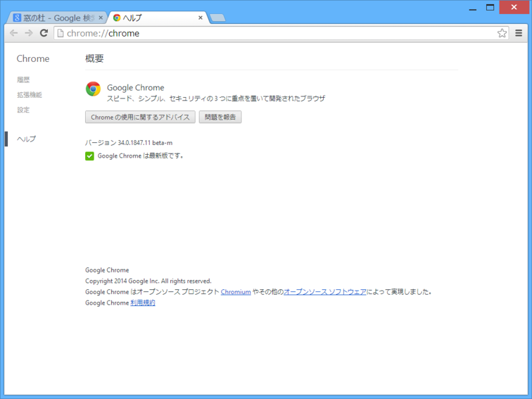Close the 窓の杜 Google search tab
Viewport: 532px width, 399px height.
tap(100, 18)
